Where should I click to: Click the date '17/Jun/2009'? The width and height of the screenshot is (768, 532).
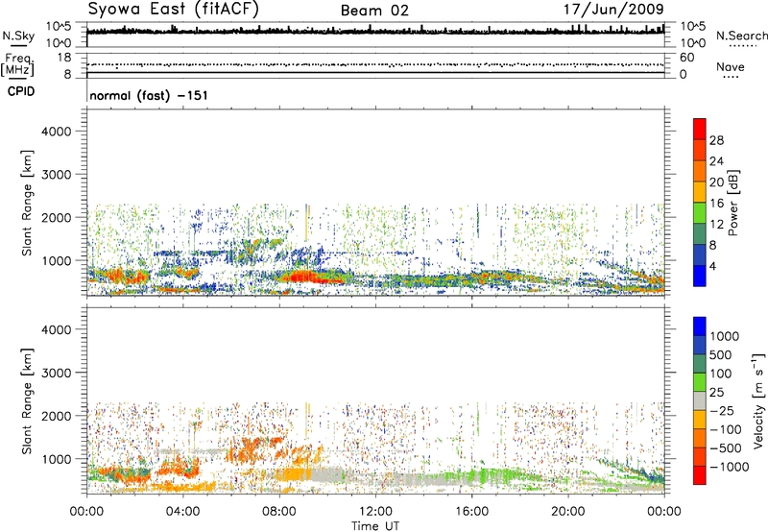click(613, 10)
